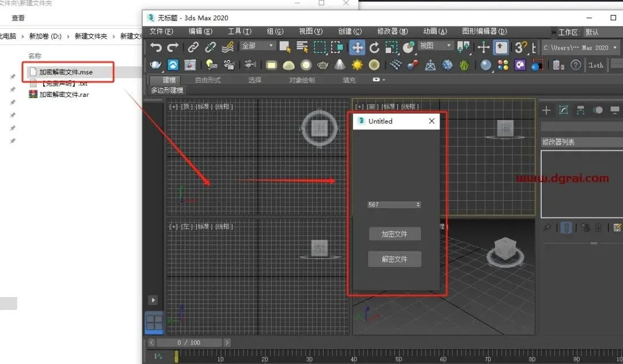This screenshot has width=623, height=364.
Task: Toggle the Window/Crossing selection mode
Action: (x=337, y=47)
